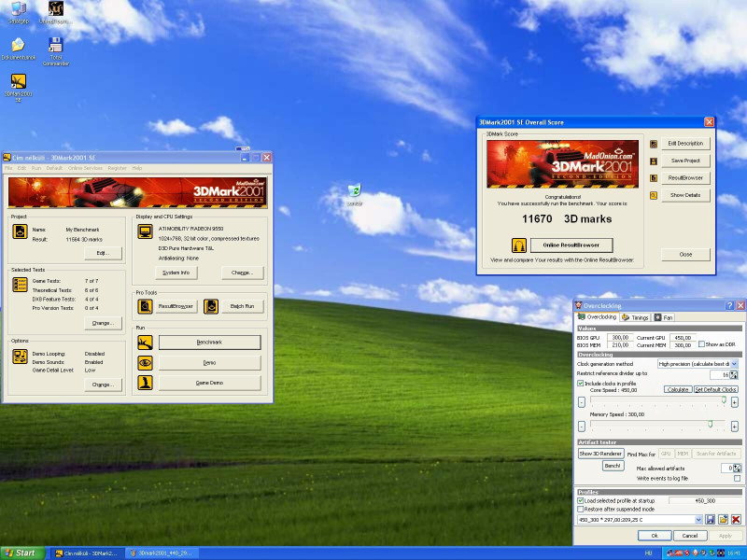Uncheck Load selected profile at startup

[x=580, y=500]
